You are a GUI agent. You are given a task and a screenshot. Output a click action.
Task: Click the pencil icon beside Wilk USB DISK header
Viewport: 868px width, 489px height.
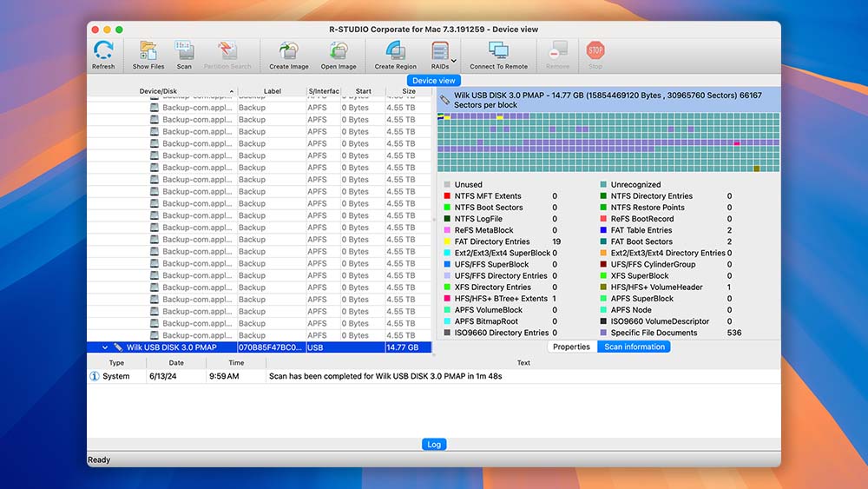(x=444, y=100)
